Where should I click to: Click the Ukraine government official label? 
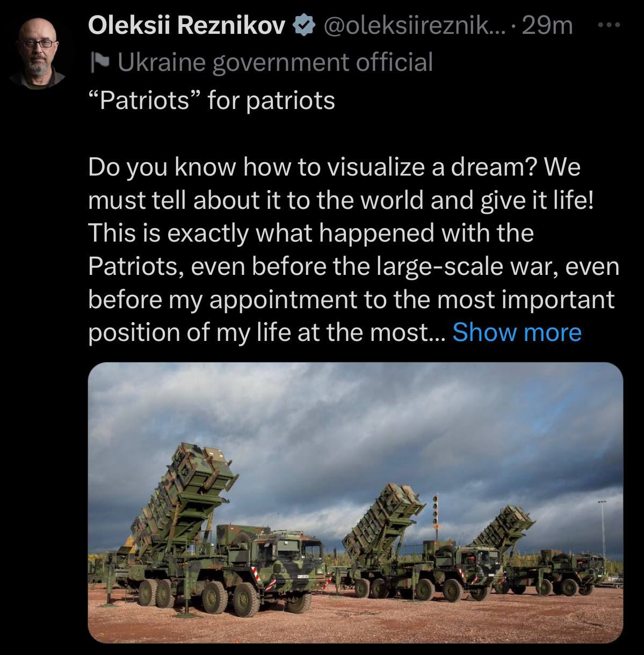(x=274, y=62)
